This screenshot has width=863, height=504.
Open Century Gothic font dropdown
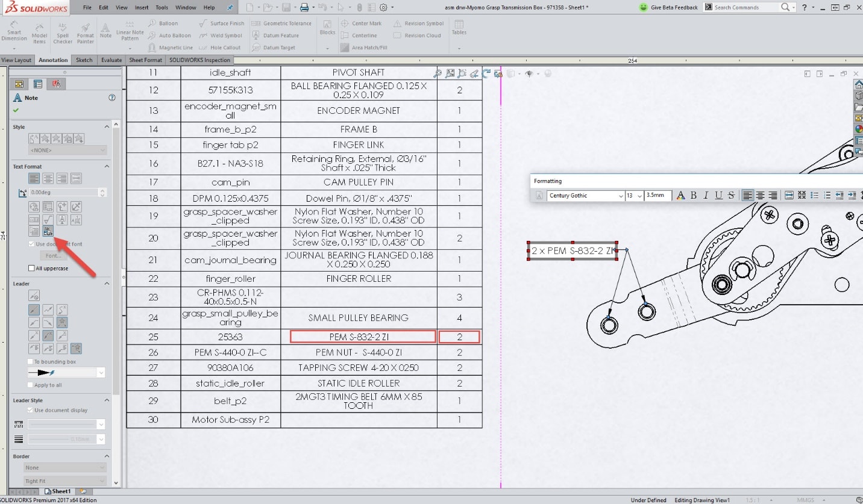(586, 196)
